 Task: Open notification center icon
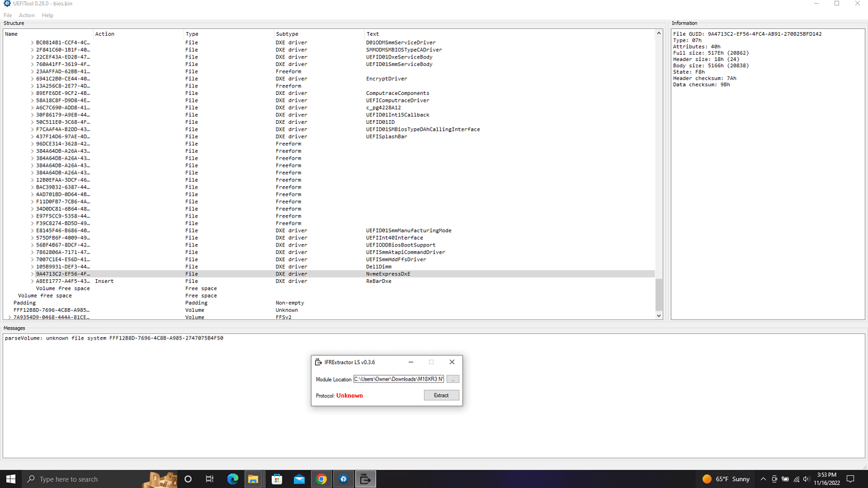850,479
